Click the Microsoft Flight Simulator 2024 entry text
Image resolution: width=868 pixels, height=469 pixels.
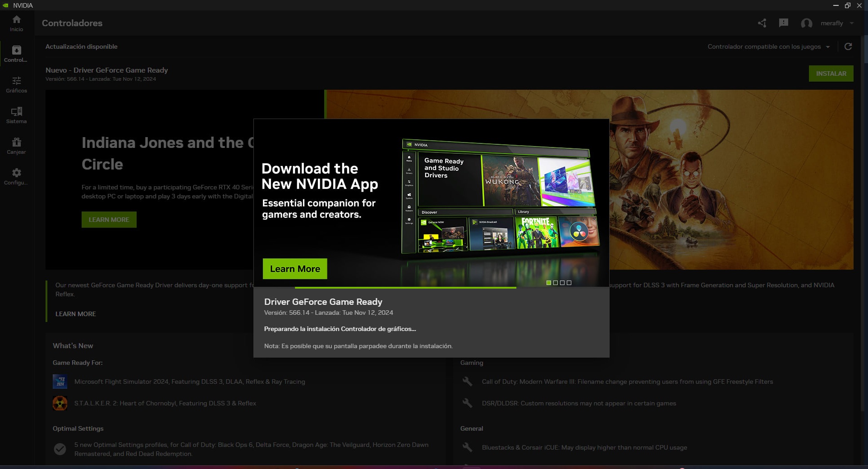(189, 382)
